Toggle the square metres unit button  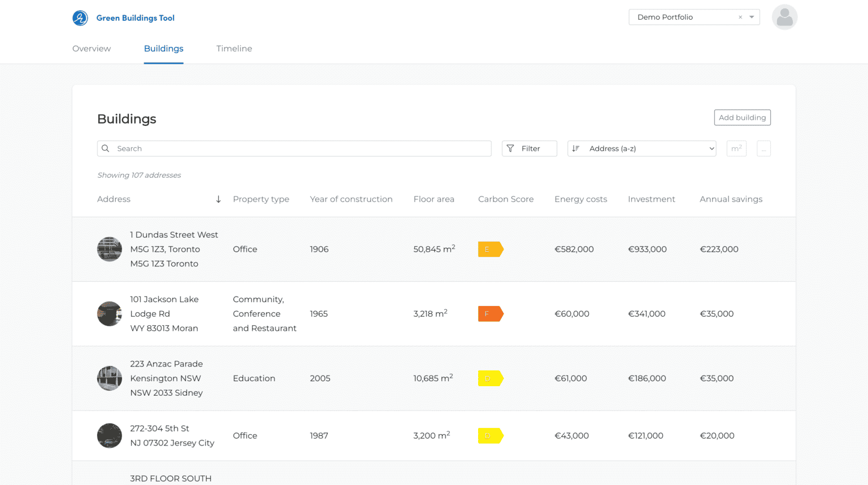[736, 148]
